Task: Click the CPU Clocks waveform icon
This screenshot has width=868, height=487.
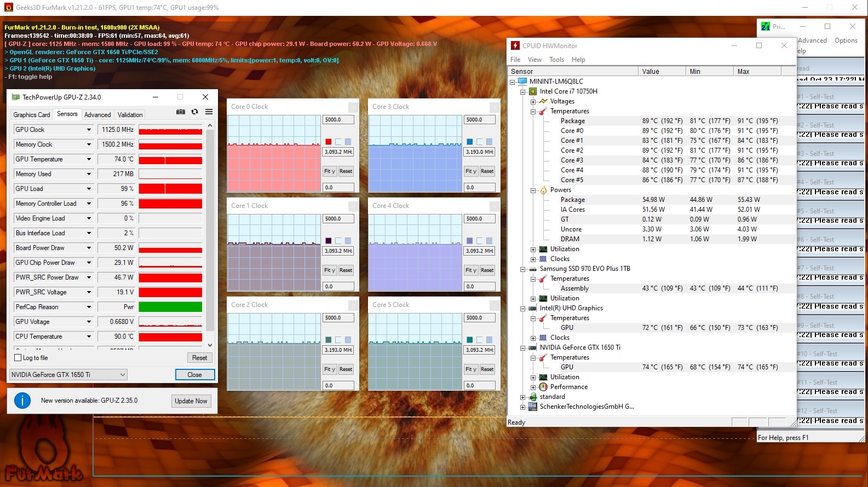Action: (x=543, y=259)
